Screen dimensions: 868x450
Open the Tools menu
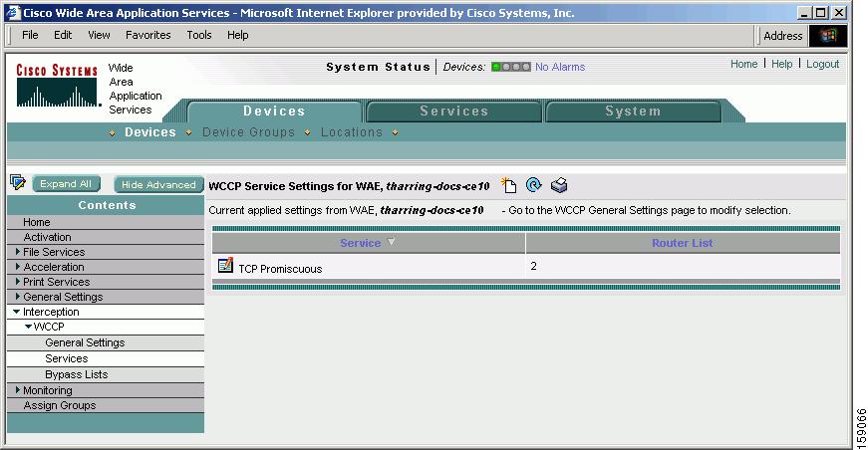click(198, 35)
